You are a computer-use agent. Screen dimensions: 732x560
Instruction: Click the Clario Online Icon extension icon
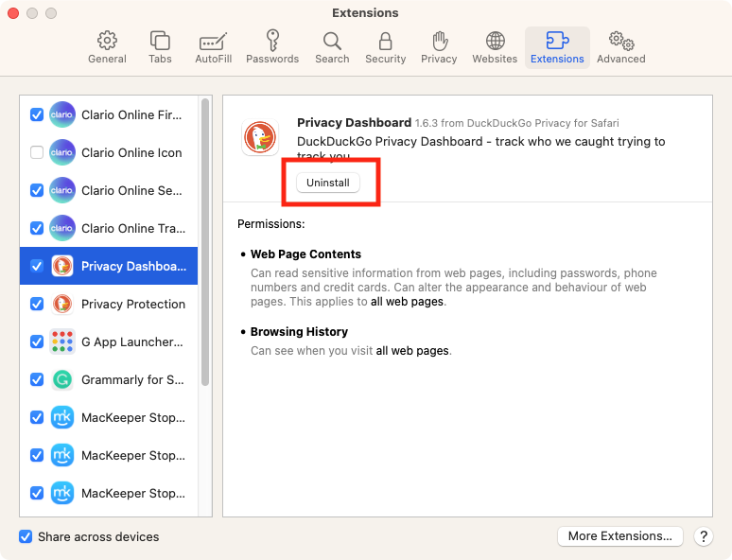62,152
